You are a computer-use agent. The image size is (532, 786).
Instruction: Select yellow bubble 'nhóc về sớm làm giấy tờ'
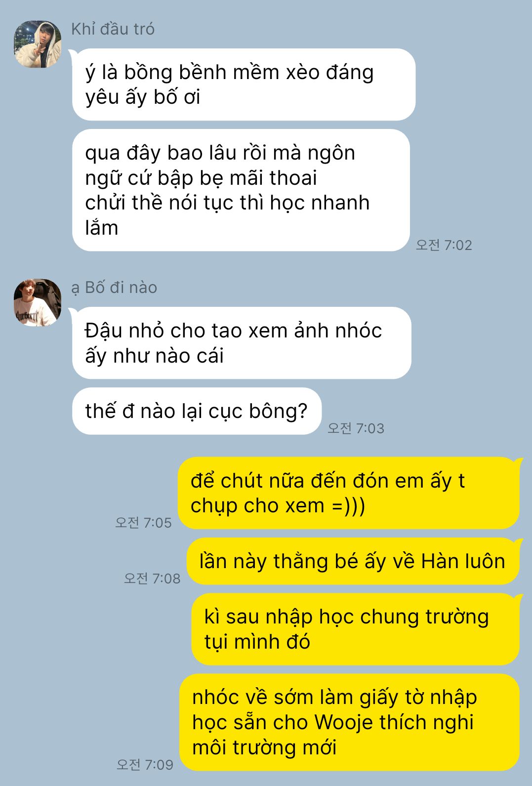pos(350,722)
